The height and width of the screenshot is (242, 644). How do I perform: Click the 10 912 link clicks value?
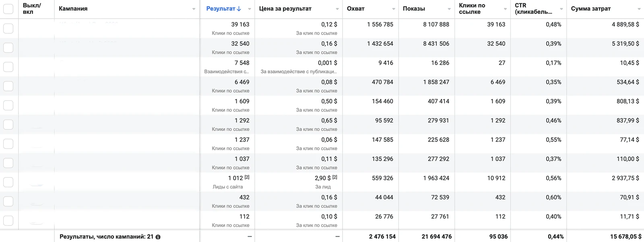[x=496, y=178]
